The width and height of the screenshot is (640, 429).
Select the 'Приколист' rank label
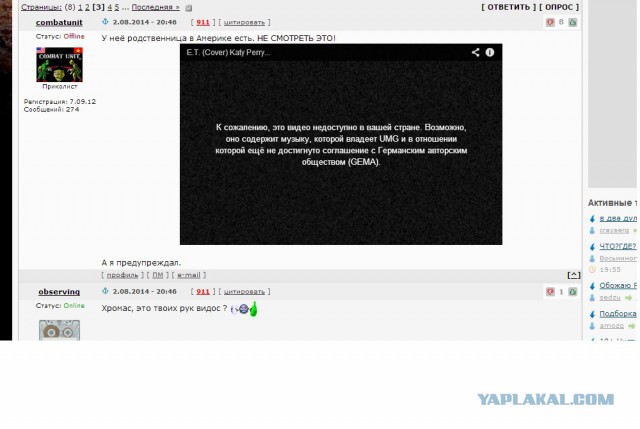click(x=60, y=87)
